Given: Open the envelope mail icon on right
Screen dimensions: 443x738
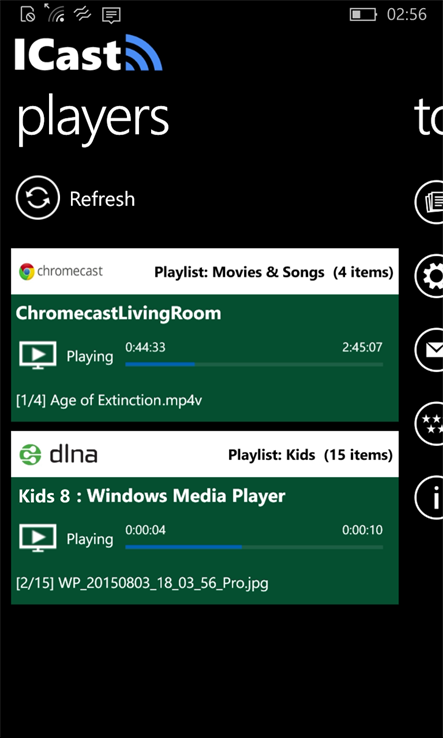Looking at the screenshot, I should [429, 350].
